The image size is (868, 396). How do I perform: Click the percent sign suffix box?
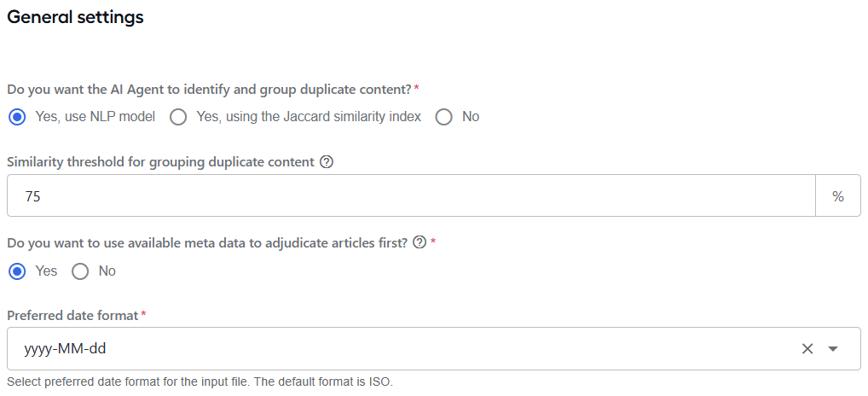(x=837, y=196)
